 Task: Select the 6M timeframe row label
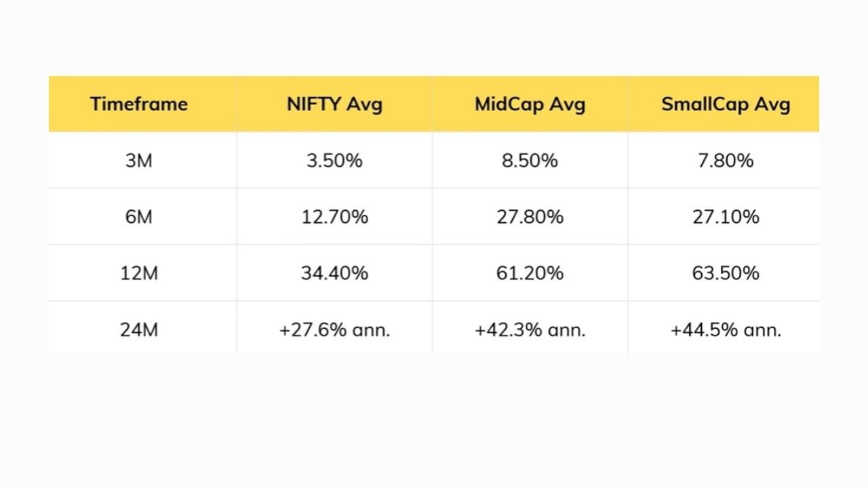(x=139, y=217)
